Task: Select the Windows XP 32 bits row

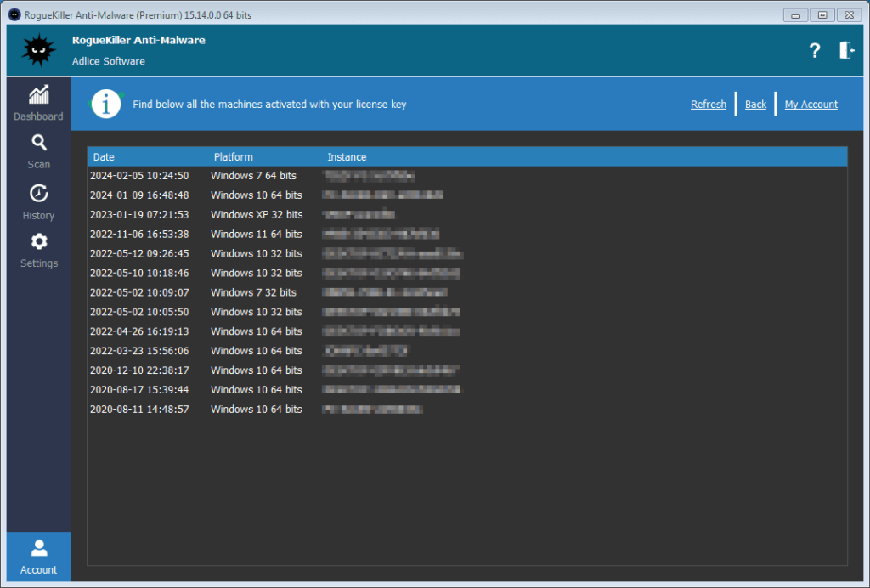Action: (256, 215)
